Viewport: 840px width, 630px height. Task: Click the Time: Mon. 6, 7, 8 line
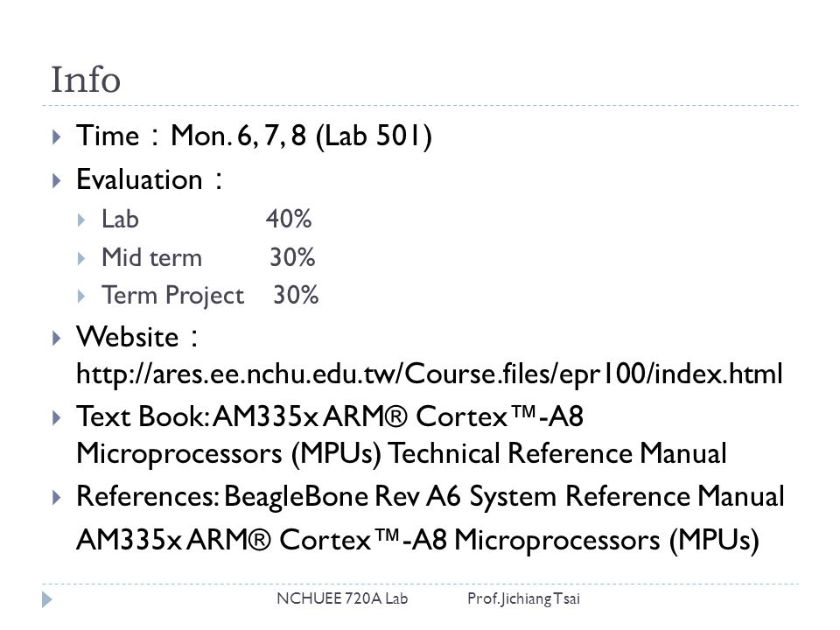254,136
